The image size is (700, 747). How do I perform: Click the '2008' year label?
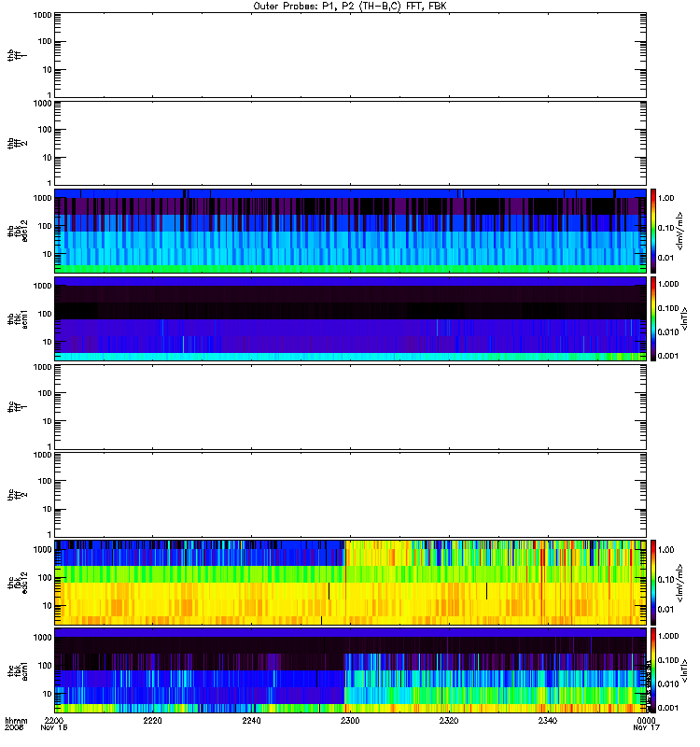pyautogui.click(x=14, y=727)
